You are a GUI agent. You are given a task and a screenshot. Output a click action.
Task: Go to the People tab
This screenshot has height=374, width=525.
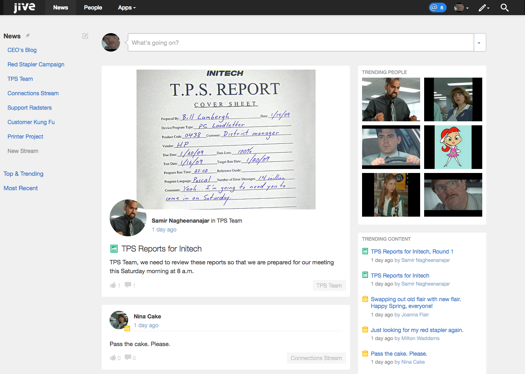click(93, 7)
